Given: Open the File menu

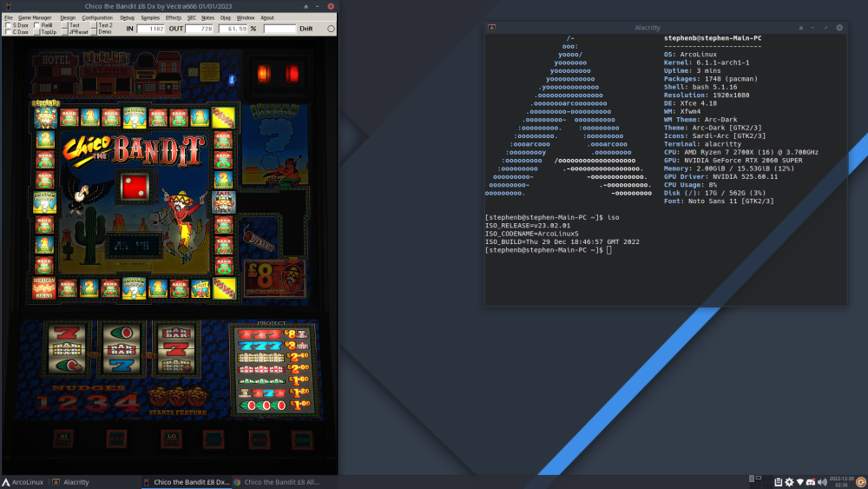Looking at the screenshot, I should pyautogui.click(x=9, y=17).
